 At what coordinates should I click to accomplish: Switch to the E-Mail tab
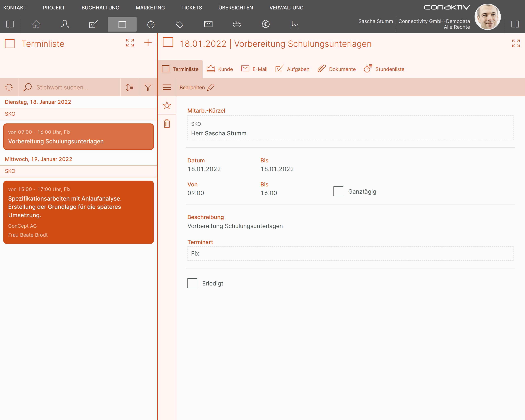pyautogui.click(x=254, y=69)
